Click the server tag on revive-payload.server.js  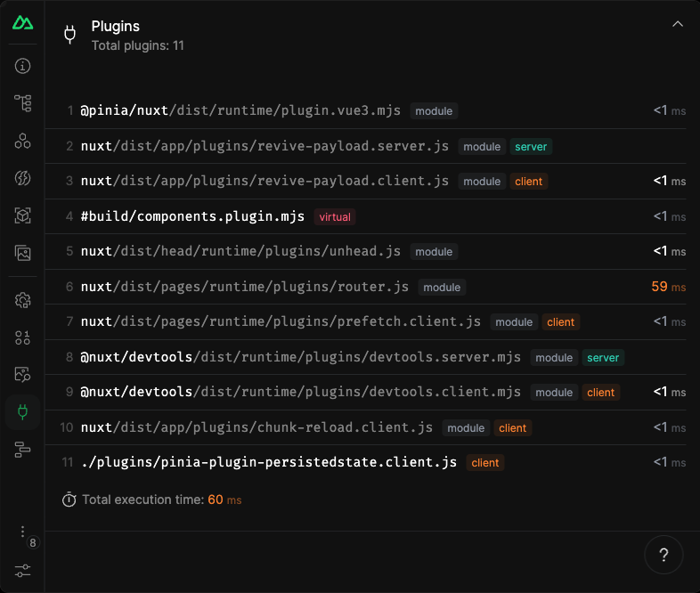coord(532,146)
